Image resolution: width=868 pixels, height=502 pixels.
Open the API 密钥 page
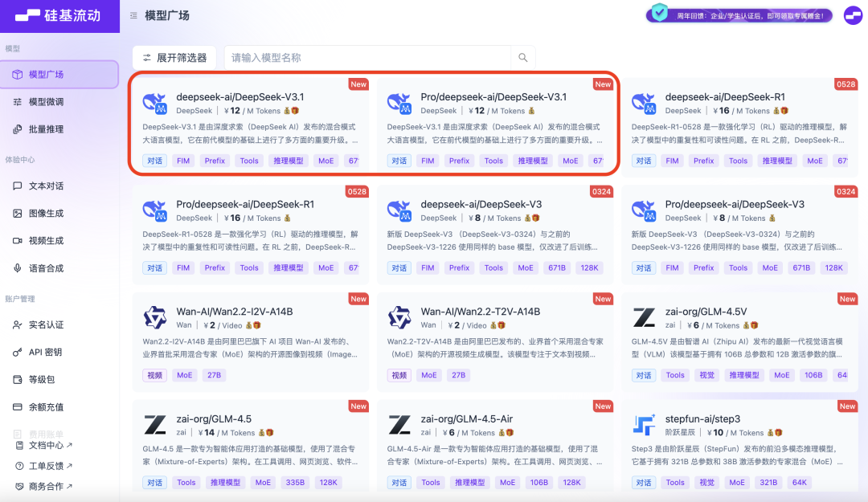[48, 352]
